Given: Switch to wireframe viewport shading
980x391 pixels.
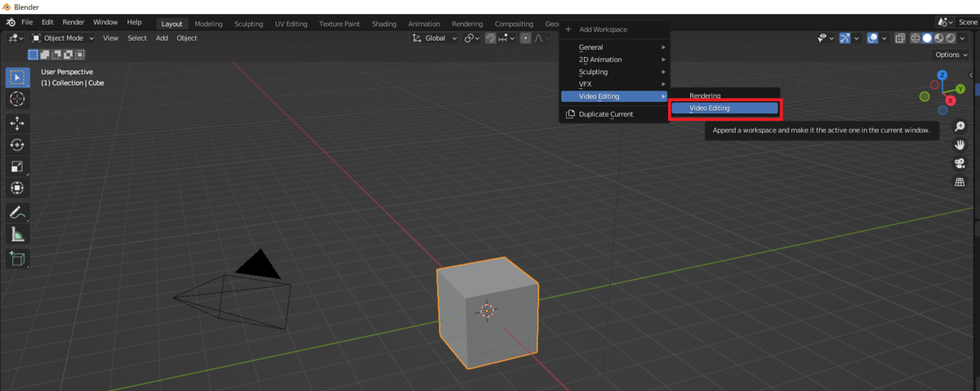Looking at the screenshot, I should pos(916,38).
